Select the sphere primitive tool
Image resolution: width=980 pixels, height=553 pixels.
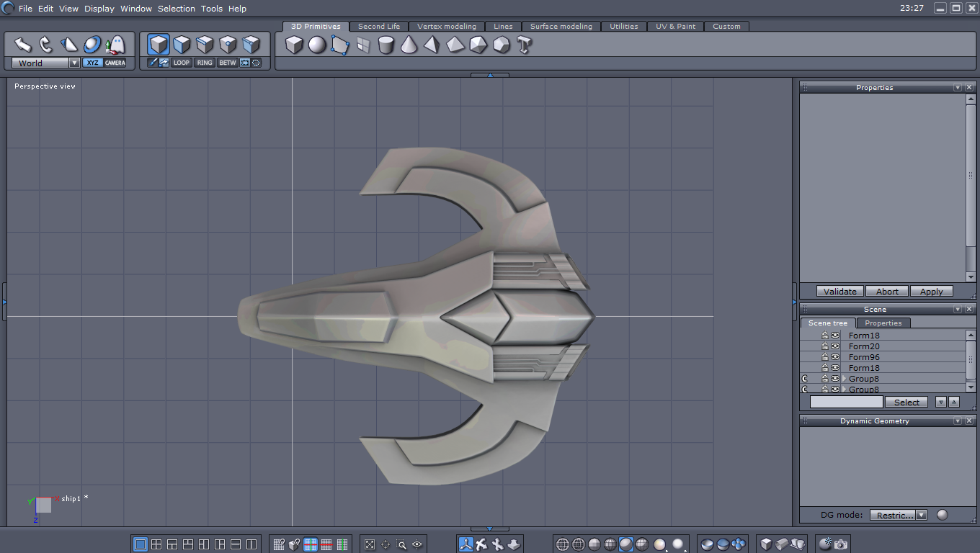(317, 45)
